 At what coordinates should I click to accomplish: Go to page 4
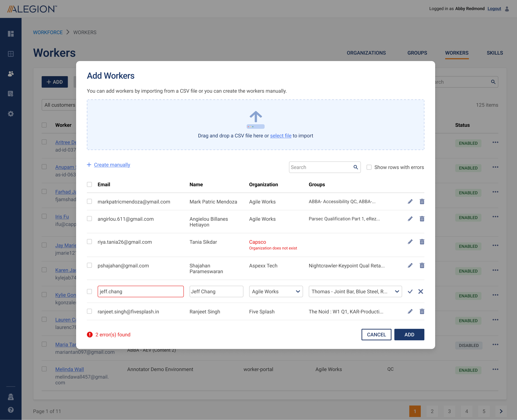[467, 411]
